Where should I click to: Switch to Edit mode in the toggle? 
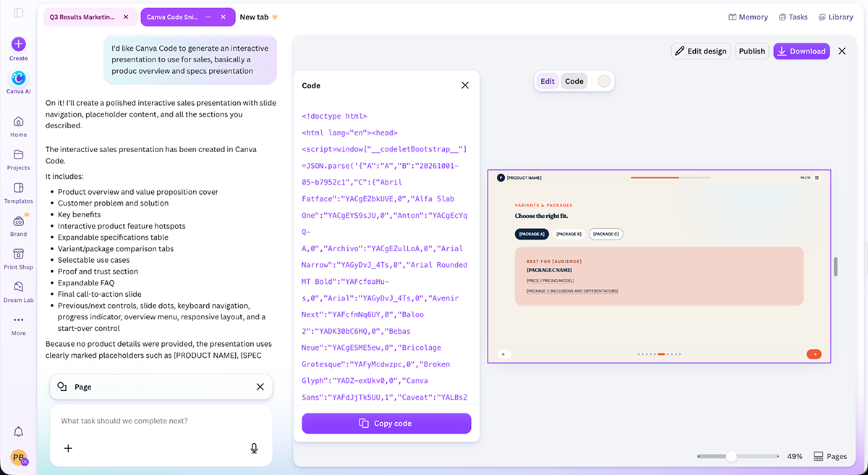[548, 81]
